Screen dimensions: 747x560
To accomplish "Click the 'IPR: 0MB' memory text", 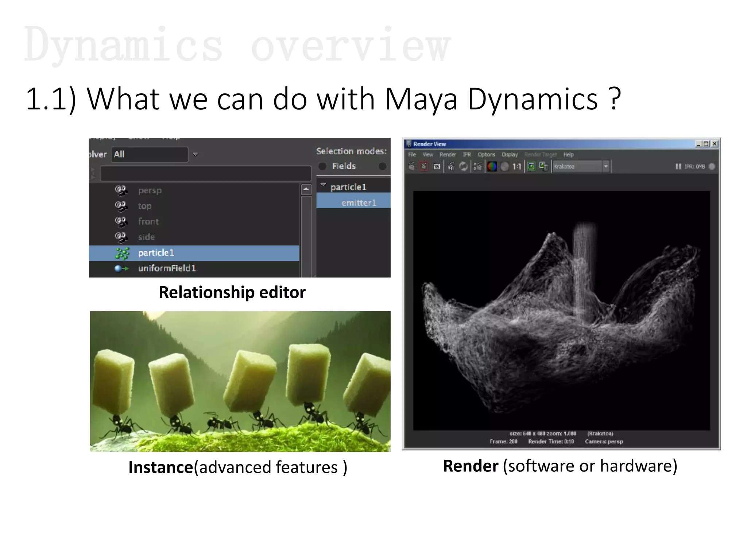I will click(695, 167).
